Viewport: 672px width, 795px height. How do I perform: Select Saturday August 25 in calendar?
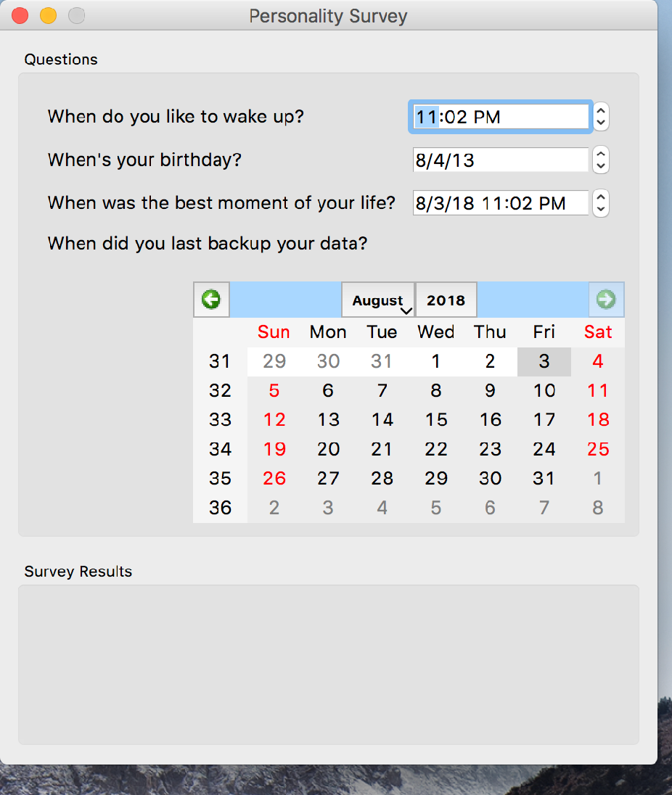click(x=598, y=449)
